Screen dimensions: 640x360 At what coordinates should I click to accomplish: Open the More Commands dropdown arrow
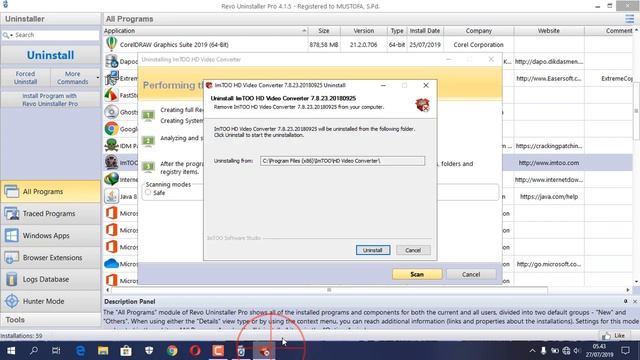click(98, 78)
